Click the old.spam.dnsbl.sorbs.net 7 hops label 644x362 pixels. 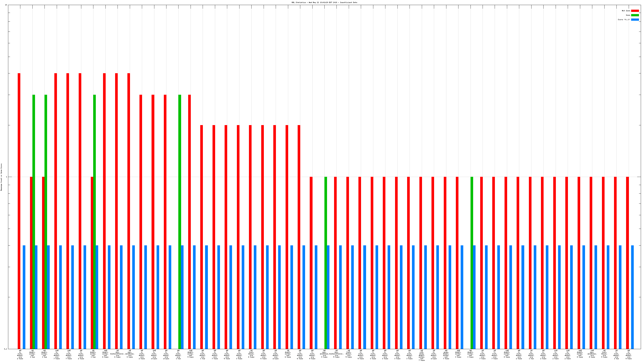tap(421, 355)
